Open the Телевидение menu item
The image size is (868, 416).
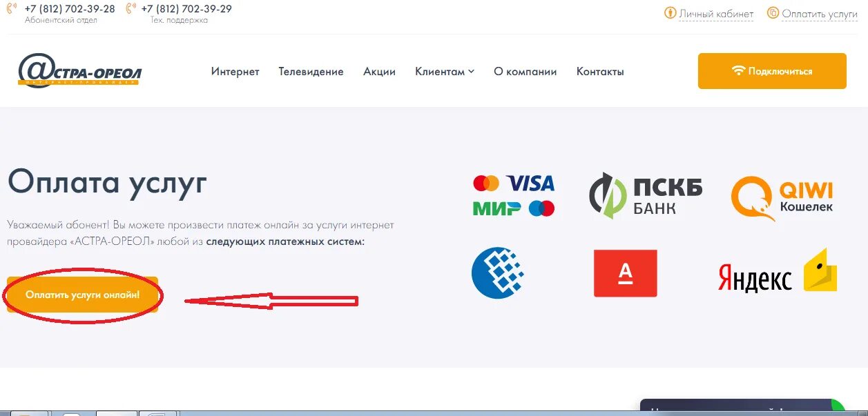click(x=311, y=72)
